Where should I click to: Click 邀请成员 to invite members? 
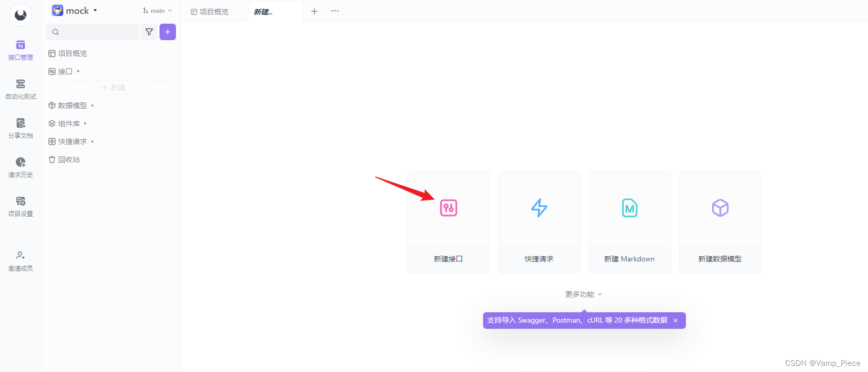coord(21,261)
